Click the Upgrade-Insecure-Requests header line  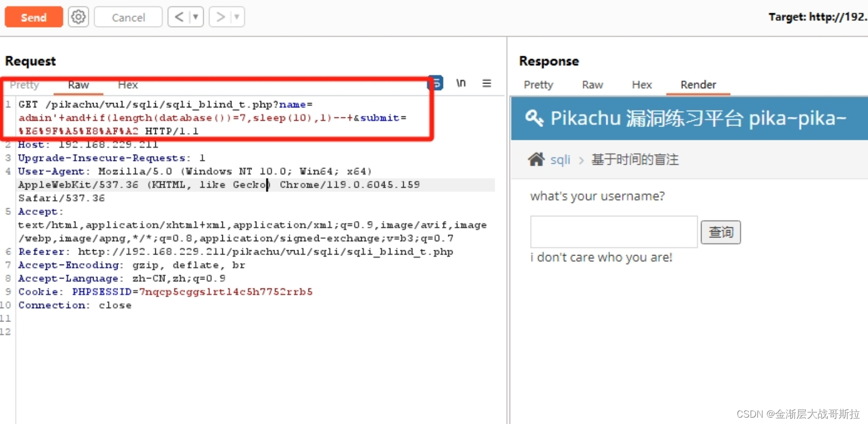click(112, 158)
